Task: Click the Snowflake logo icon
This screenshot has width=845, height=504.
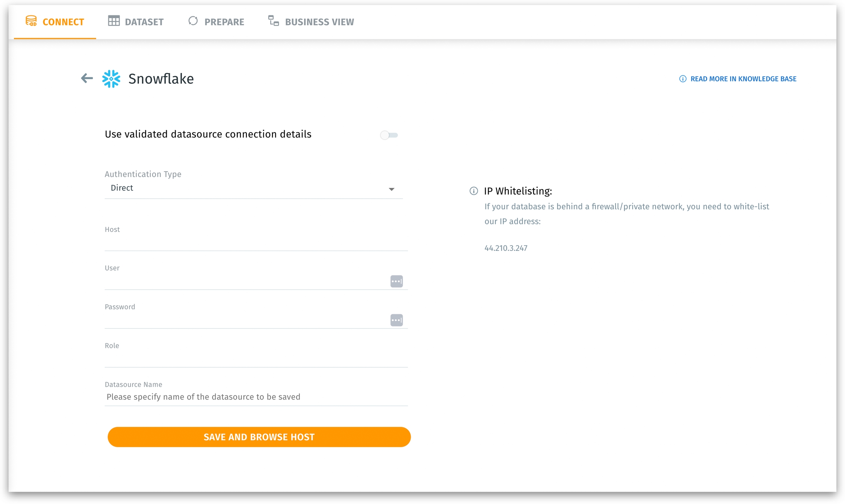Action: point(111,78)
